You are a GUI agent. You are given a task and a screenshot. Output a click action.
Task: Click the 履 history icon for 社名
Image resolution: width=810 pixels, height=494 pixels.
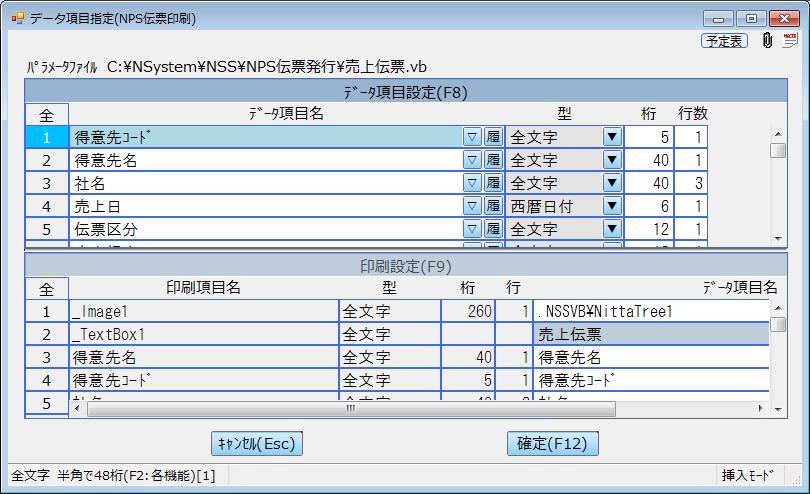pos(493,183)
